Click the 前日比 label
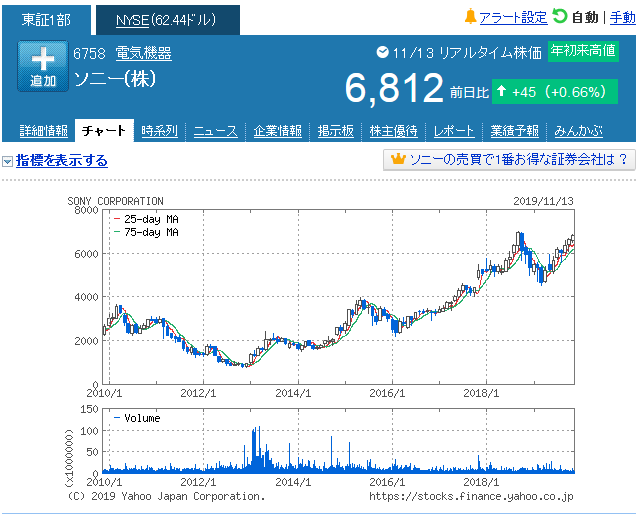The width and height of the screenshot is (639, 514). (469, 93)
